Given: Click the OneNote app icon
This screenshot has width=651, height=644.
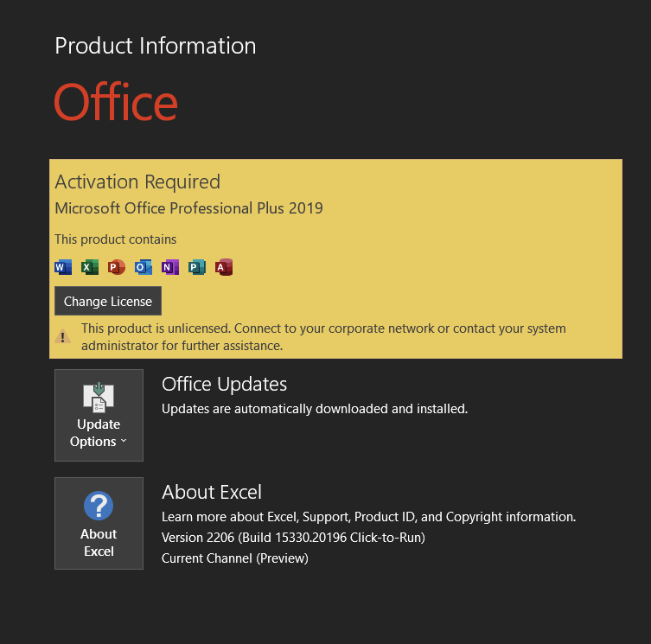Looking at the screenshot, I should pyautogui.click(x=170, y=267).
